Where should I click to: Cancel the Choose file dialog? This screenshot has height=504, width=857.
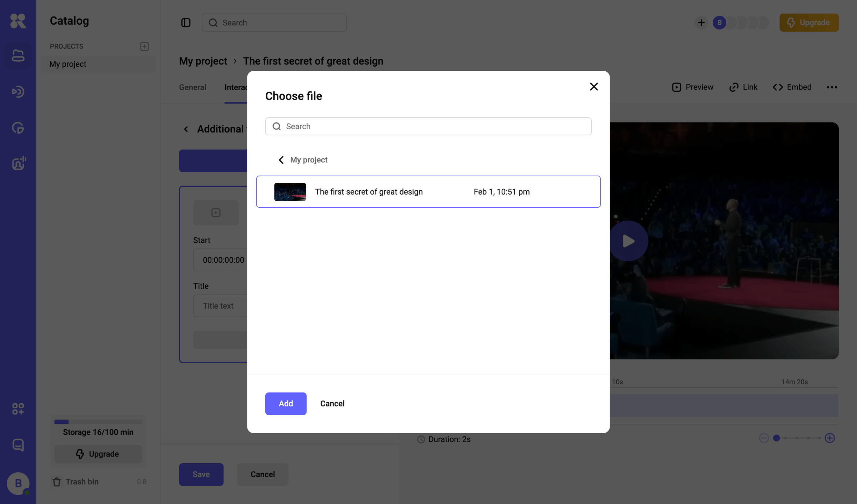[332, 404]
